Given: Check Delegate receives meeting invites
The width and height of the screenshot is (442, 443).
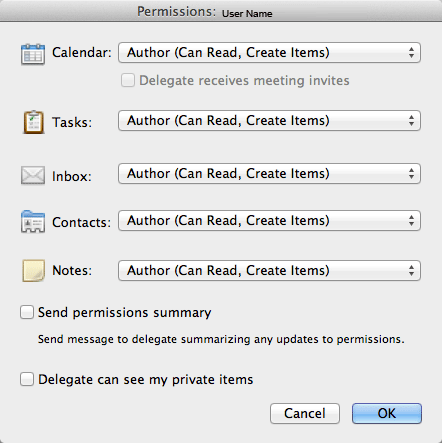Looking at the screenshot, I should pos(128,80).
